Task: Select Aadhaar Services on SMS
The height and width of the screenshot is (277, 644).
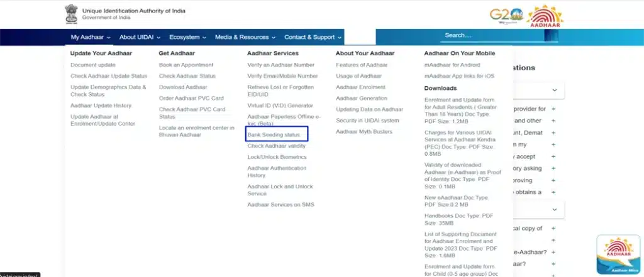Action: click(x=280, y=204)
